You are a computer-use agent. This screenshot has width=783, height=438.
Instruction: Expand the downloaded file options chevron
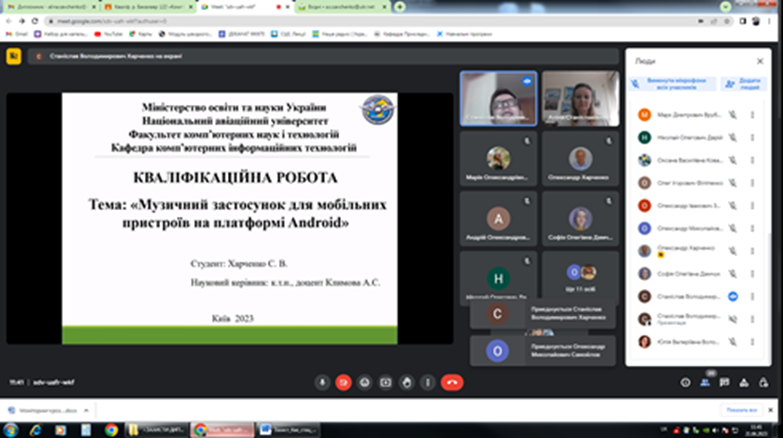[x=86, y=411]
